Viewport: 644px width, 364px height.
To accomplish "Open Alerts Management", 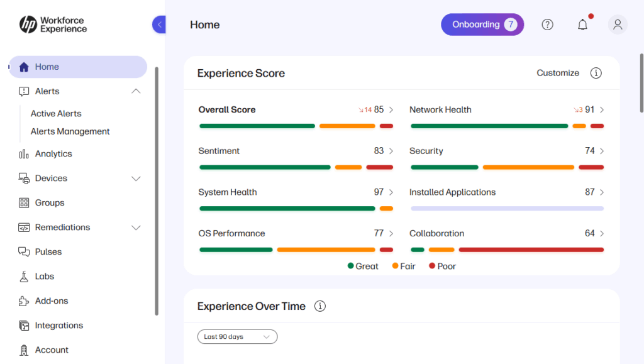I will tap(69, 131).
